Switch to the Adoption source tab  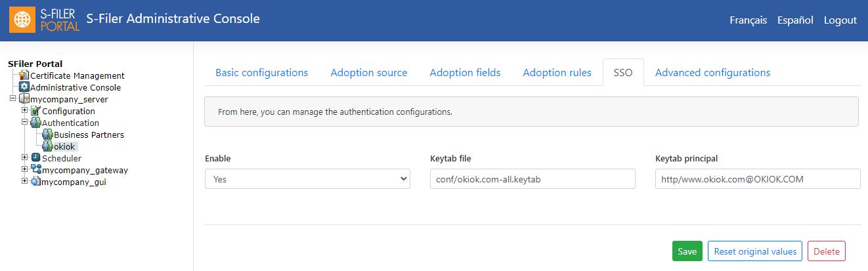tap(369, 73)
